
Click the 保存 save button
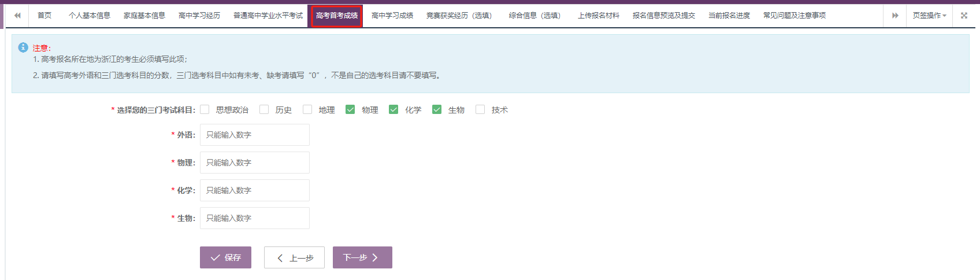225,257
